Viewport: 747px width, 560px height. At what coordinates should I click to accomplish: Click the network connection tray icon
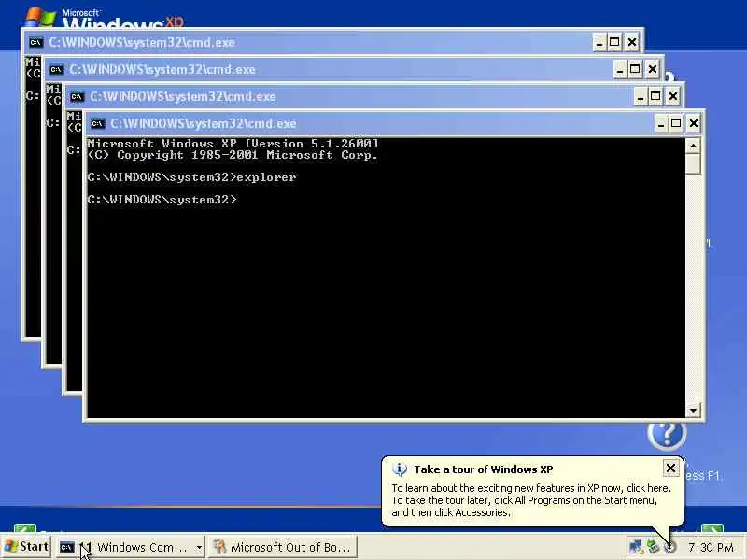pos(636,547)
